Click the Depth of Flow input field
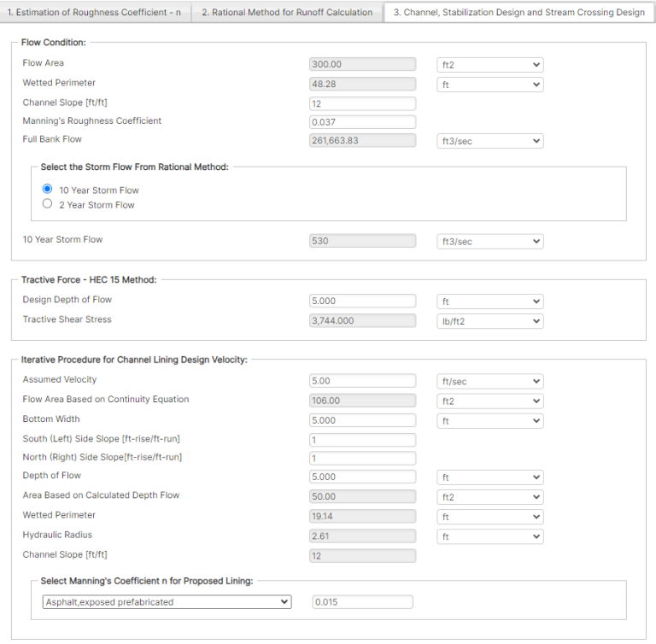 point(363,477)
